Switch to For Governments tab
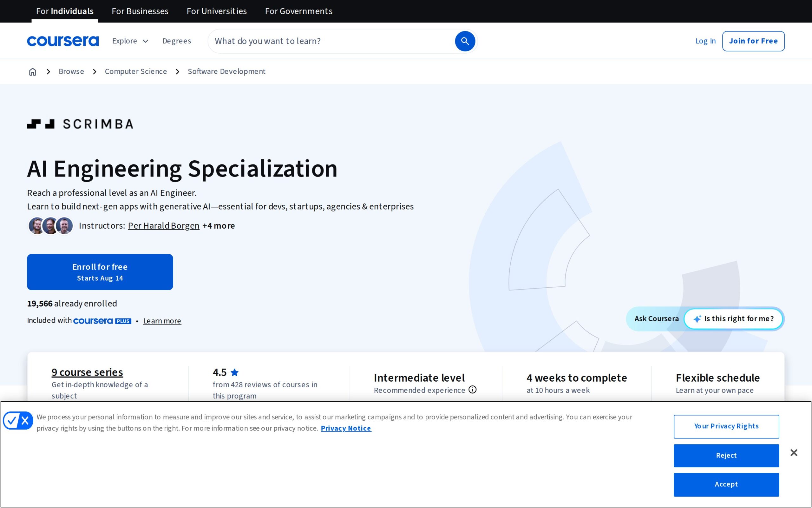Viewport: 812px width, 508px height. 298,11
